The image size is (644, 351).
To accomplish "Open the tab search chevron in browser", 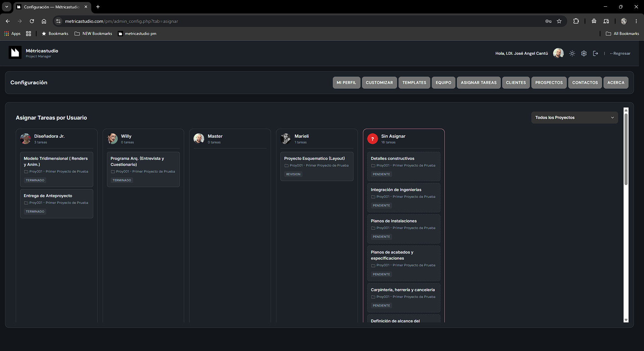I will tap(6, 7).
